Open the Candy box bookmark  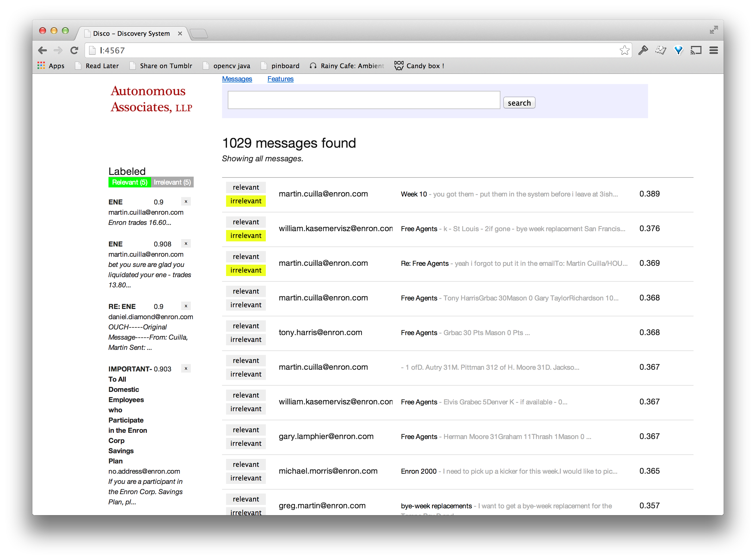click(419, 66)
